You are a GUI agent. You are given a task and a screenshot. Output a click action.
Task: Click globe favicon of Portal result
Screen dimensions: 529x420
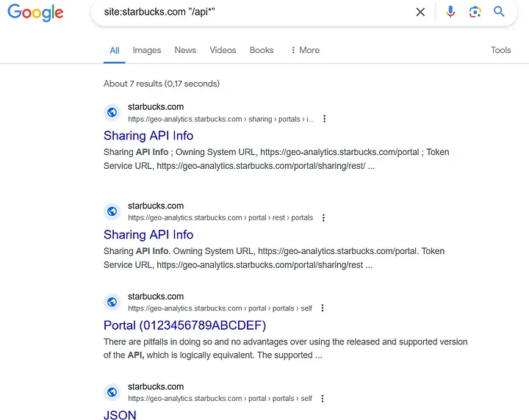112,302
